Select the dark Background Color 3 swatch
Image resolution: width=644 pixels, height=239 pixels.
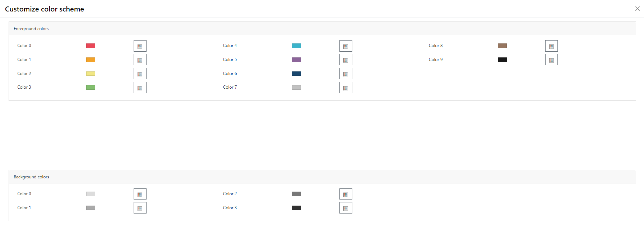pos(296,208)
